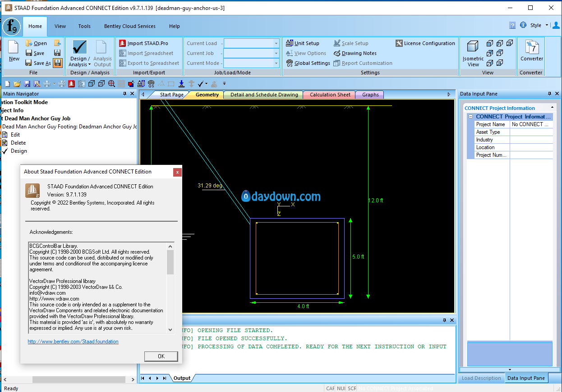Open Drawing Notes
Screen dimensions: 562x392
pyautogui.click(x=355, y=53)
